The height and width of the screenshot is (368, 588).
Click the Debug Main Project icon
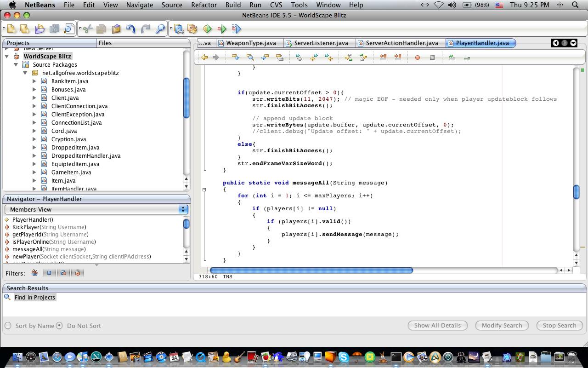(222, 29)
